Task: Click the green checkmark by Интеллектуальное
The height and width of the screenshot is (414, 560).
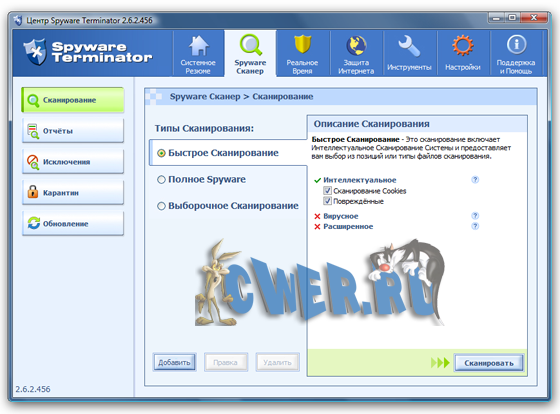Action: coord(317,180)
